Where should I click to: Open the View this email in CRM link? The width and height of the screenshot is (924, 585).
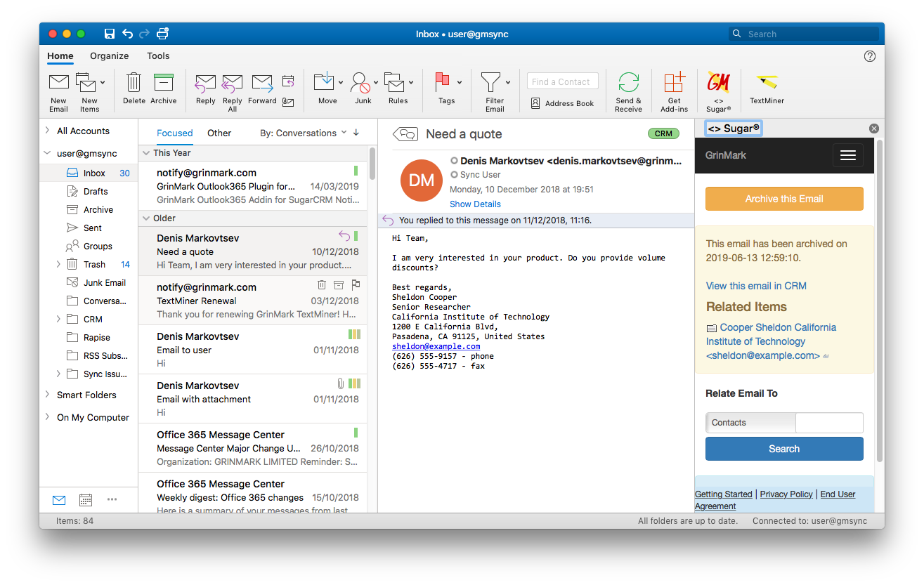tap(756, 286)
